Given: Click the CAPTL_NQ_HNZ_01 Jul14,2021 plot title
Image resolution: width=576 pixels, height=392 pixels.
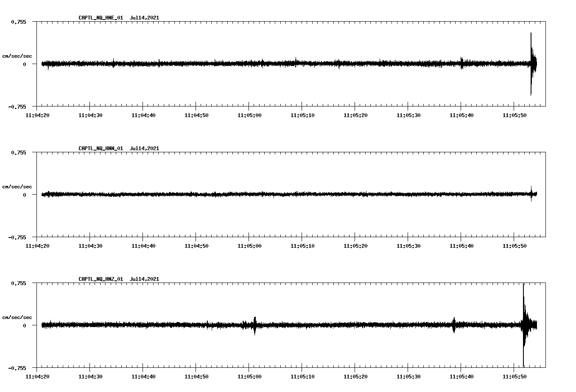Looking at the screenshot, I should pos(119,279).
